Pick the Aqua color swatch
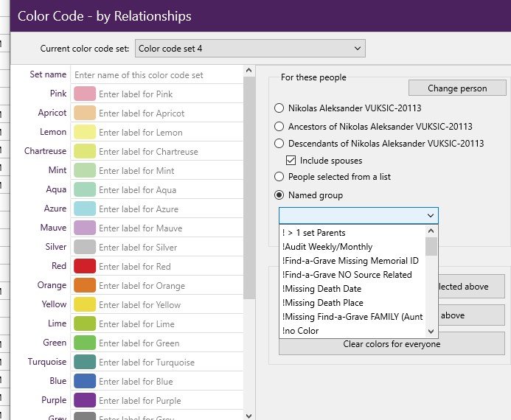This screenshot has height=420, width=511. click(85, 190)
